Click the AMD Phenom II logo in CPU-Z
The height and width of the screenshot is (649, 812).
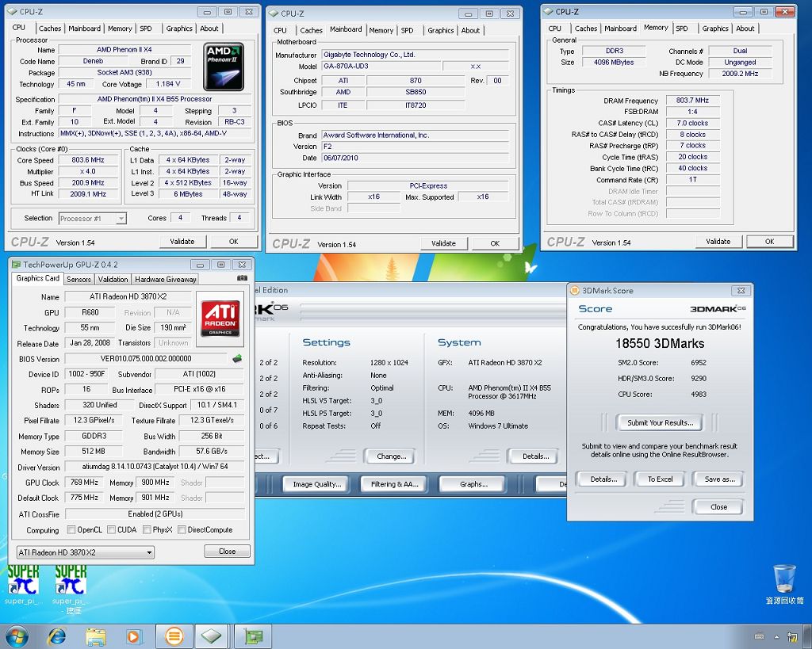tap(223, 67)
